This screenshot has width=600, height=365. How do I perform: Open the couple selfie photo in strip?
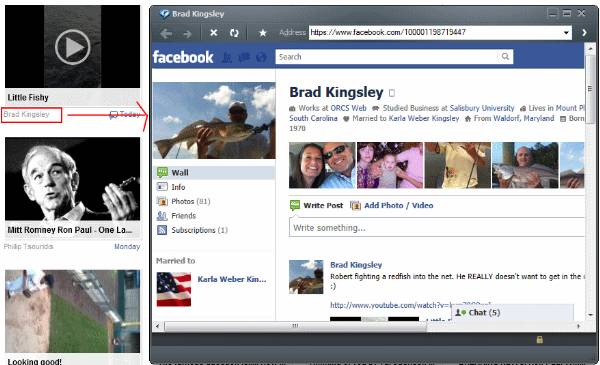click(x=322, y=165)
